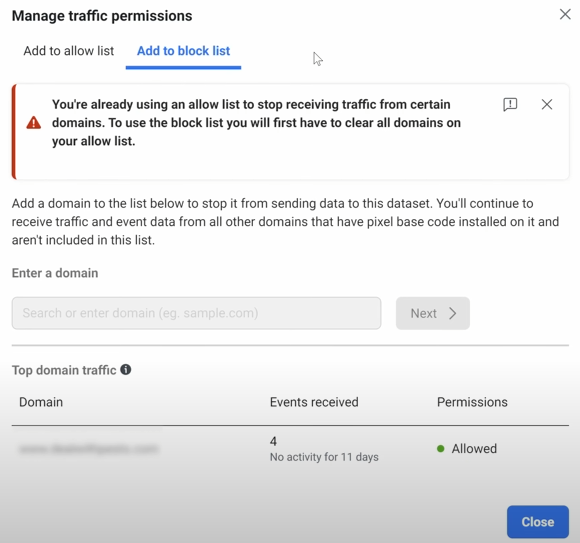Image resolution: width=580 pixels, height=543 pixels.
Task: Switch to Add to allow list tab
Action: click(69, 51)
